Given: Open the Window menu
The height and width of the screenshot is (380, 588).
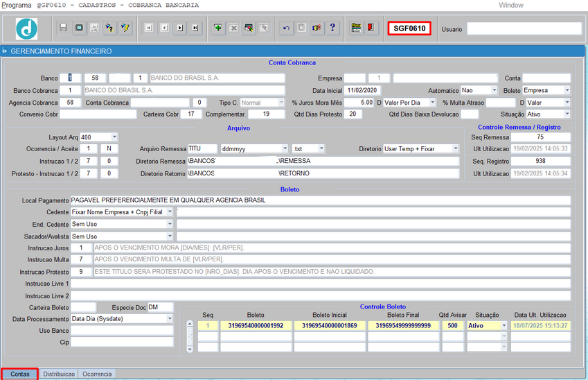Looking at the screenshot, I should [x=510, y=6].
